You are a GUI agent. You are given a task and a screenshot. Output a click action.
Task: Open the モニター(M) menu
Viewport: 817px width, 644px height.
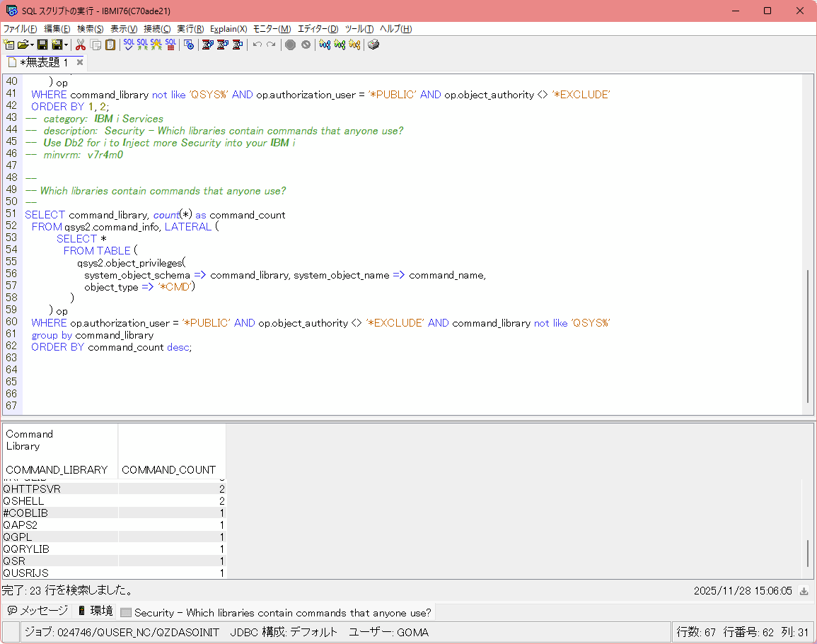pyautogui.click(x=272, y=29)
